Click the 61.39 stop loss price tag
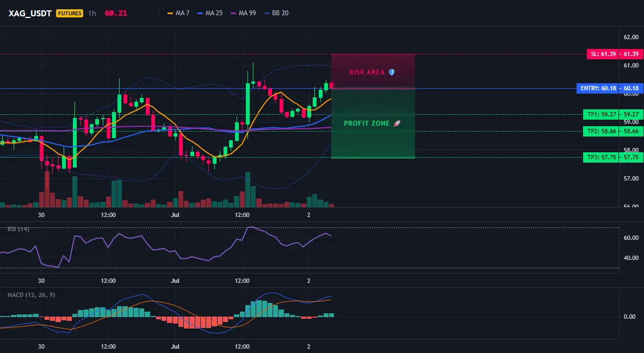The image size is (644, 353). [x=631, y=54]
